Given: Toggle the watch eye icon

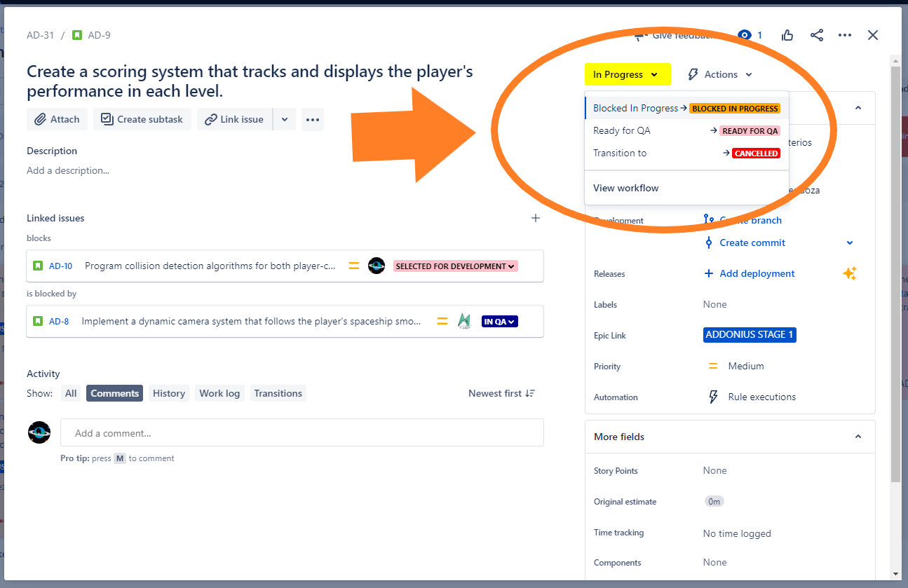Looking at the screenshot, I should (x=745, y=35).
